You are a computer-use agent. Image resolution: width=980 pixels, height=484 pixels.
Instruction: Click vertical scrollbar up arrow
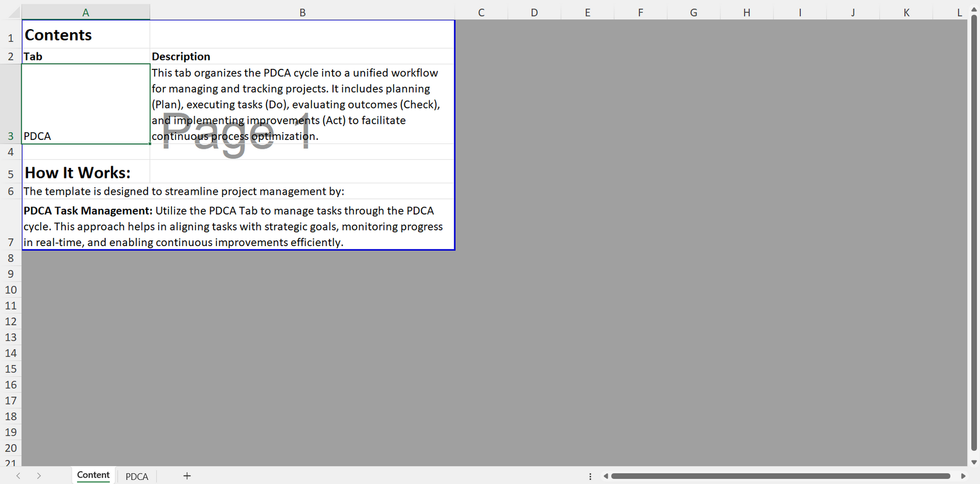tap(974, 10)
